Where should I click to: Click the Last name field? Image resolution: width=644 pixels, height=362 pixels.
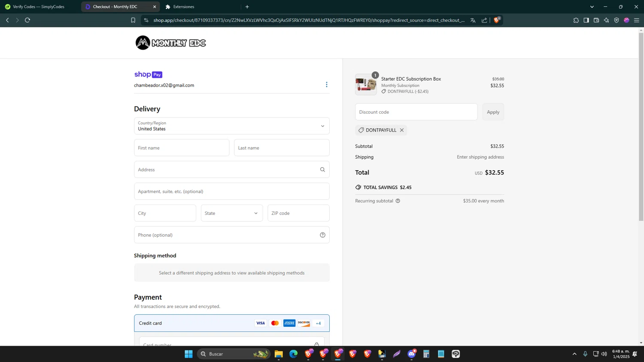coord(282,148)
